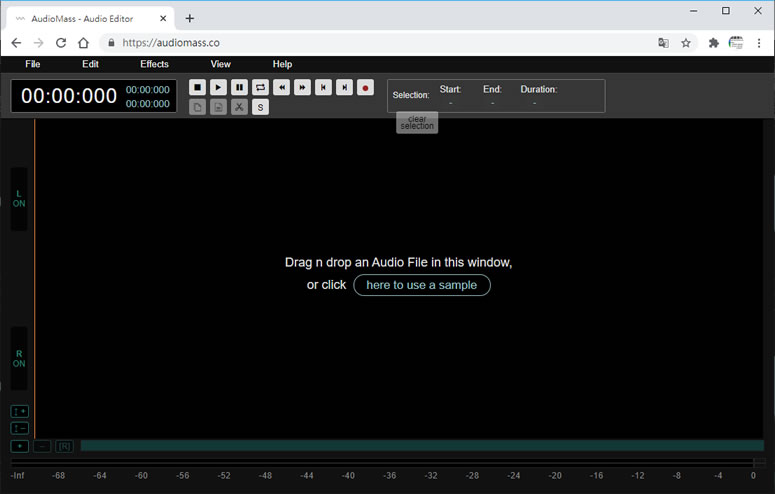Screen dimensions: 775x494
Task: Click the S silence button
Action: pos(260,107)
